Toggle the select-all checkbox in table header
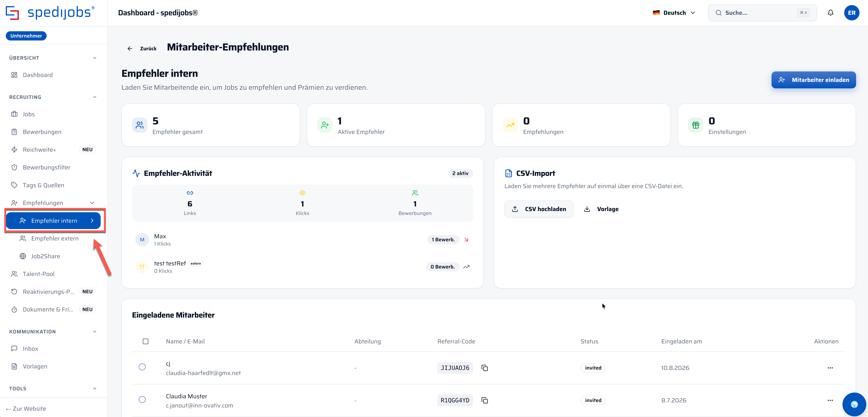This screenshot has height=417, width=868. [146, 341]
